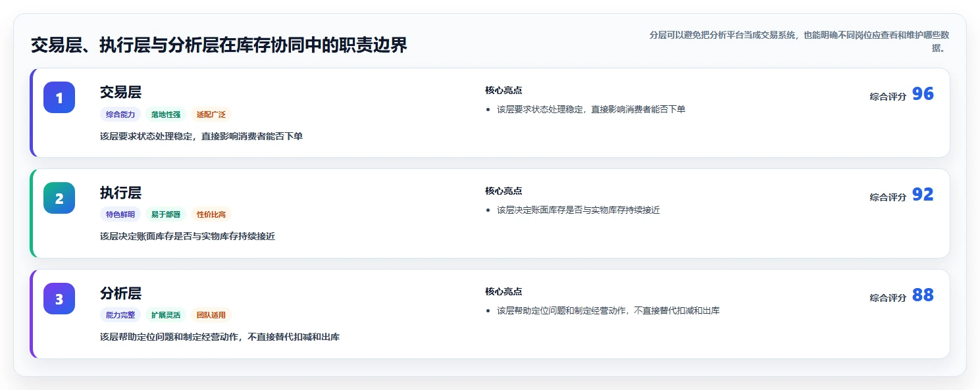Click the 综合评分 label beside 96
Screen dimensions: 980x390
(x=888, y=97)
